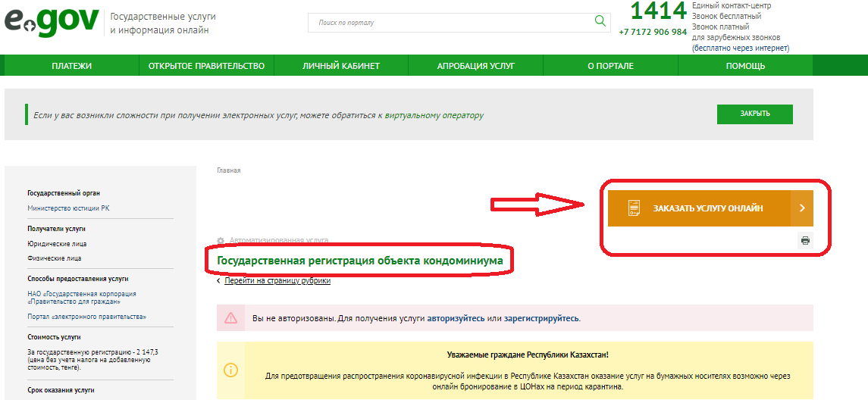Click the Закрыть button on the banner
Image resolution: width=868 pixels, height=400 pixels.
[x=754, y=114]
